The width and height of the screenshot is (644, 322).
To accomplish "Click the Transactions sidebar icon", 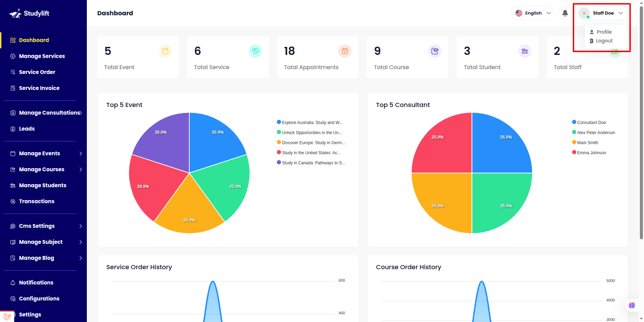I will [13, 201].
